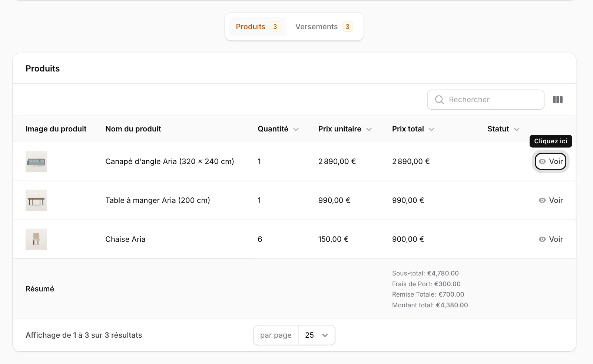Viewport: 593px width, 364px height.
Task: Click the Montant total: €4,380.00 line
Action: click(x=430, y=305)
